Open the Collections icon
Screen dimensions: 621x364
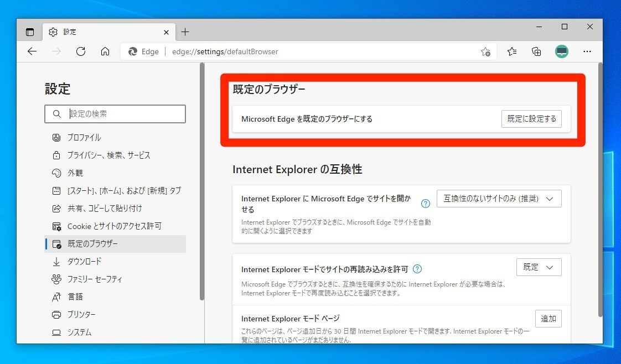coord(536,51)
